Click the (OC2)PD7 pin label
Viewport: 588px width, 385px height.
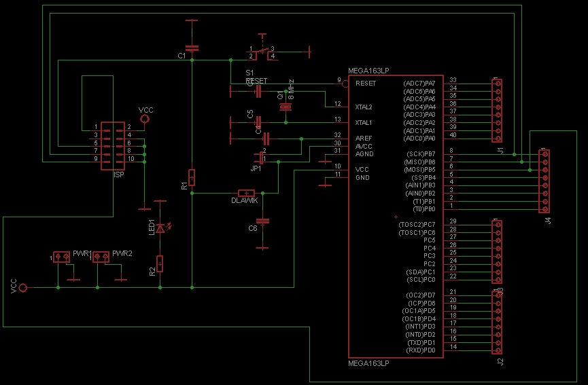(x=421, y=295)
